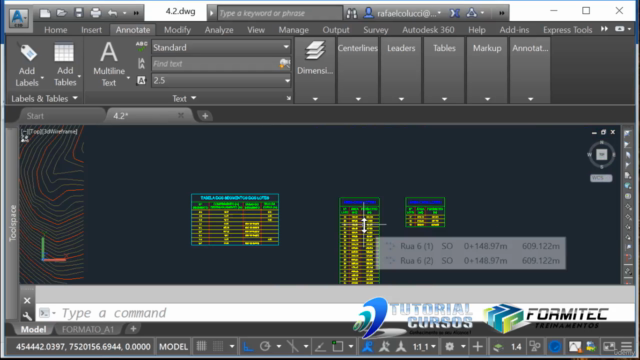Open the Standard text style dropdown
The image size is (640, 360).
tap(286, 47)
